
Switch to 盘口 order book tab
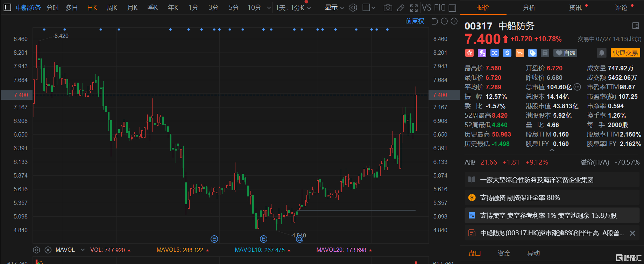pos(475,253)
